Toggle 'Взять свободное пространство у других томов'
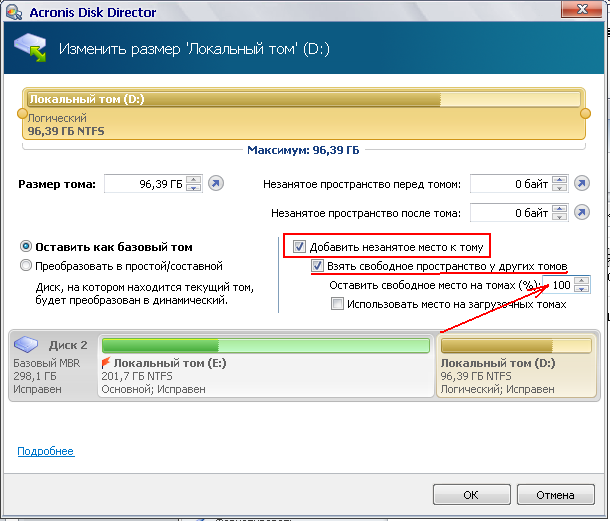 coord(317,265)
